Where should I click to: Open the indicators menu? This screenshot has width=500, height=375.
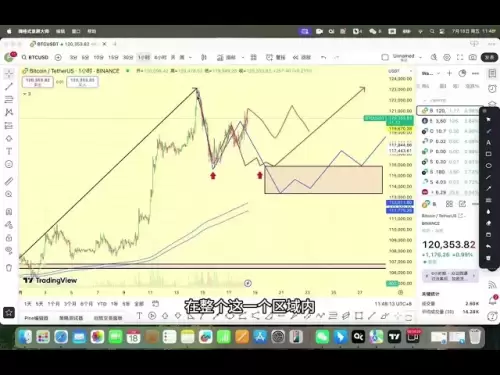tap(226, 57)
